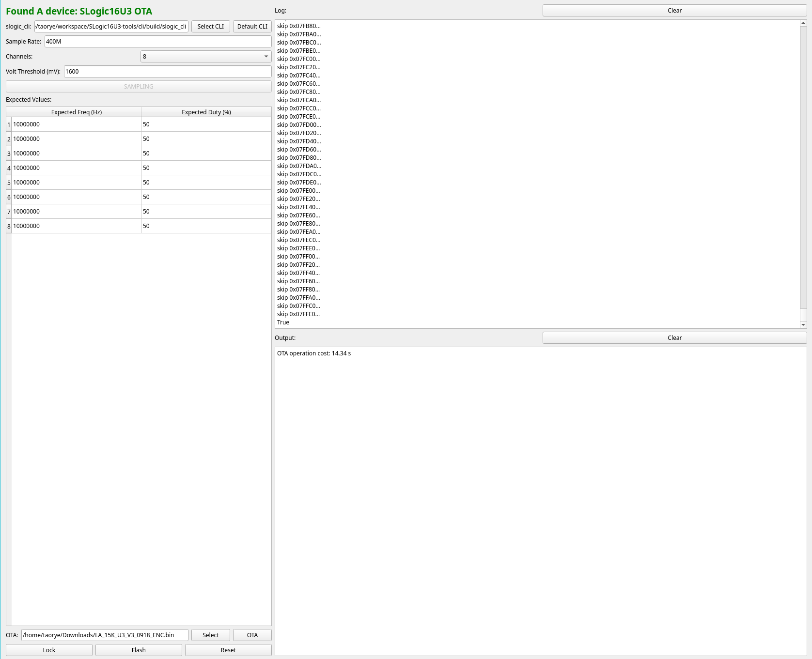The image size is (812, 659).
Task: Select Expected Duty cell in row 8
Action: (x=206, y=226)
